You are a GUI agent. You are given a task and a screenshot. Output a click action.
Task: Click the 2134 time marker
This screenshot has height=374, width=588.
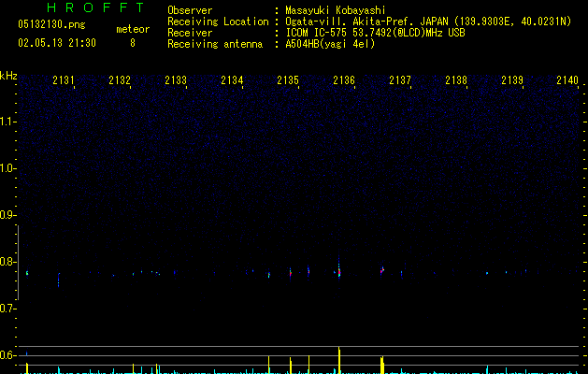[232, 79]
